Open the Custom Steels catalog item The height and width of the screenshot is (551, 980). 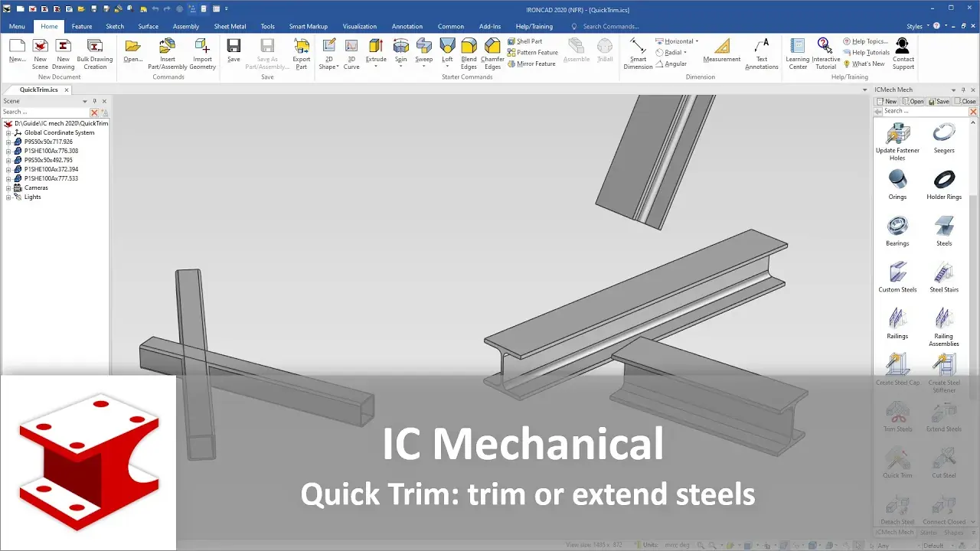click(x=897, y=277)
